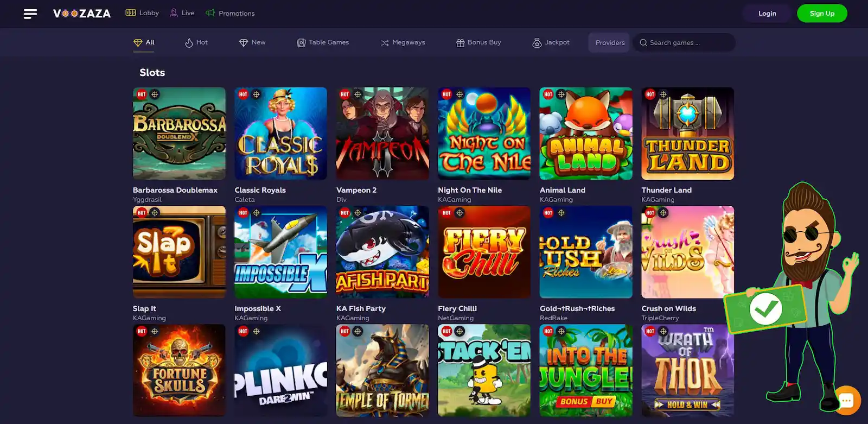
Task: Click the Voozaza logo
Action: tap(82, 14)
